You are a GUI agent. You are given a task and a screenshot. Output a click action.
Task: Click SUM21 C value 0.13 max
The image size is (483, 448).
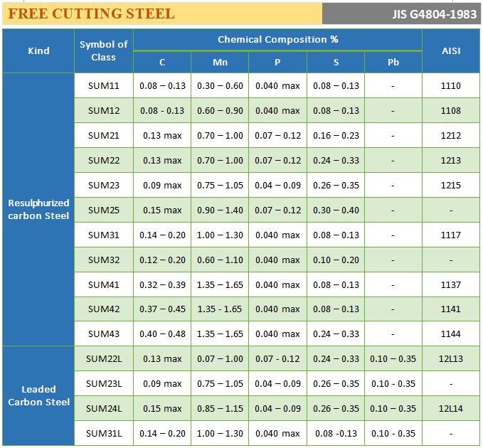point(162,136)
